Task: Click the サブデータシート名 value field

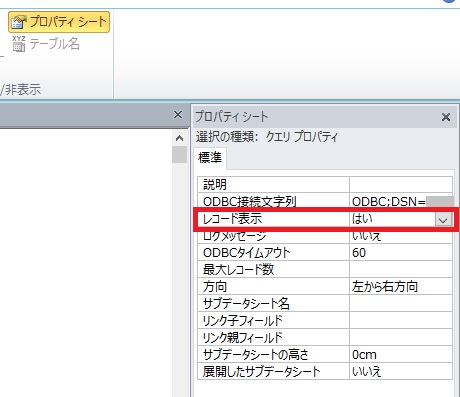Action: point(401,304)
